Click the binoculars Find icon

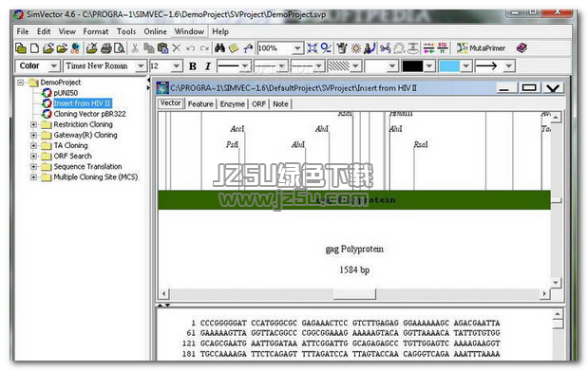pyautogui.click(x=219, y=48)
